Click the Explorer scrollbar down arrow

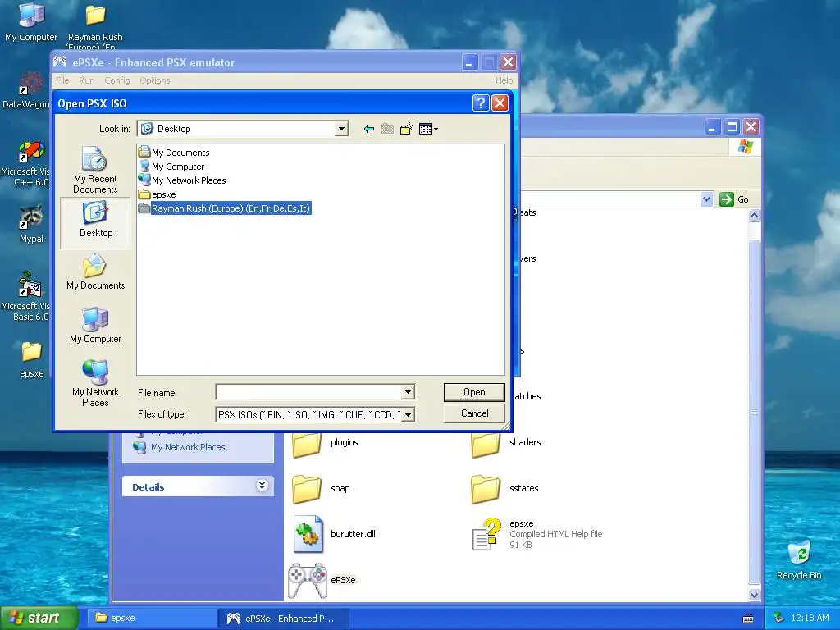click(754, 595)
